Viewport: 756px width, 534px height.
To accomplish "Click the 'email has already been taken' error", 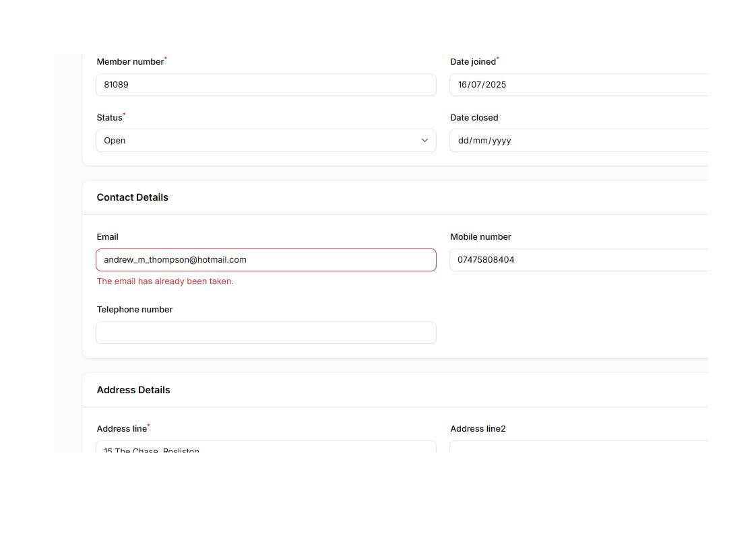I will (165, 281).
